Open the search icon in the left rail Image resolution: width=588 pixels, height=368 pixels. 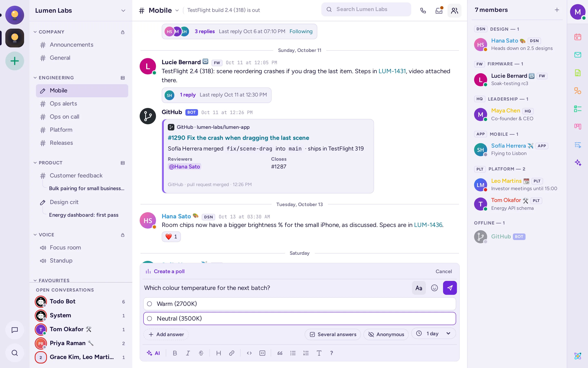tap(15, 353)
